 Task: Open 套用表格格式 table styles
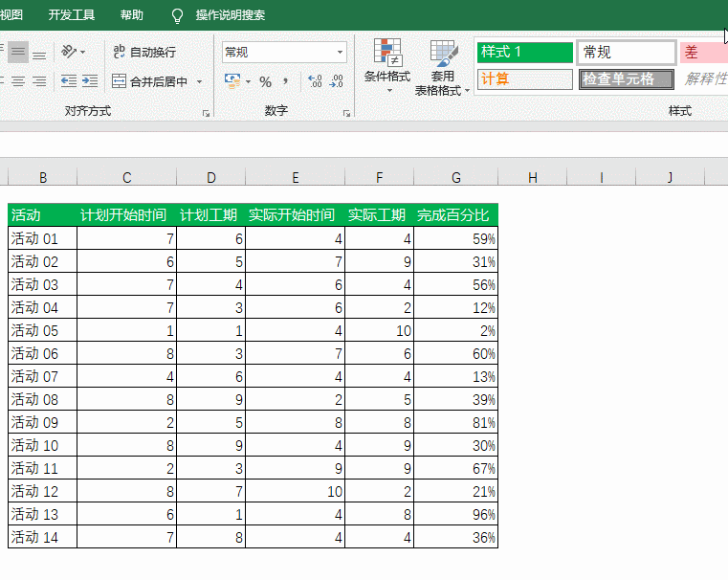(x=443, y=68)
